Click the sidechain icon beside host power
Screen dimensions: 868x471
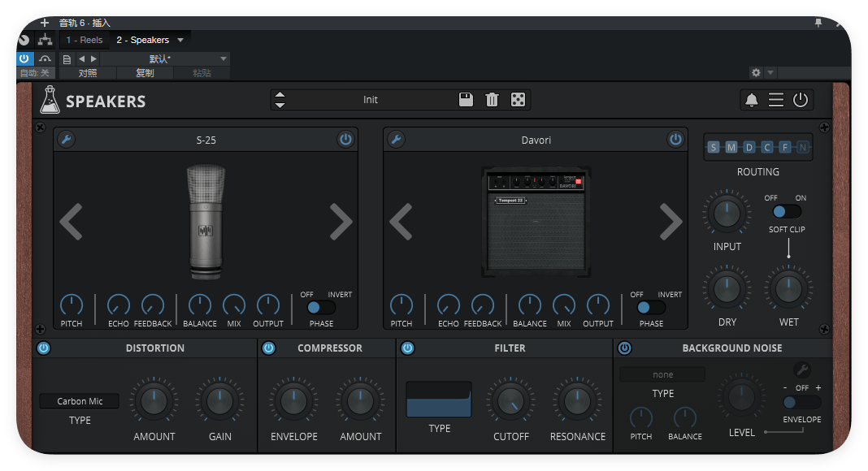[45, 58]
